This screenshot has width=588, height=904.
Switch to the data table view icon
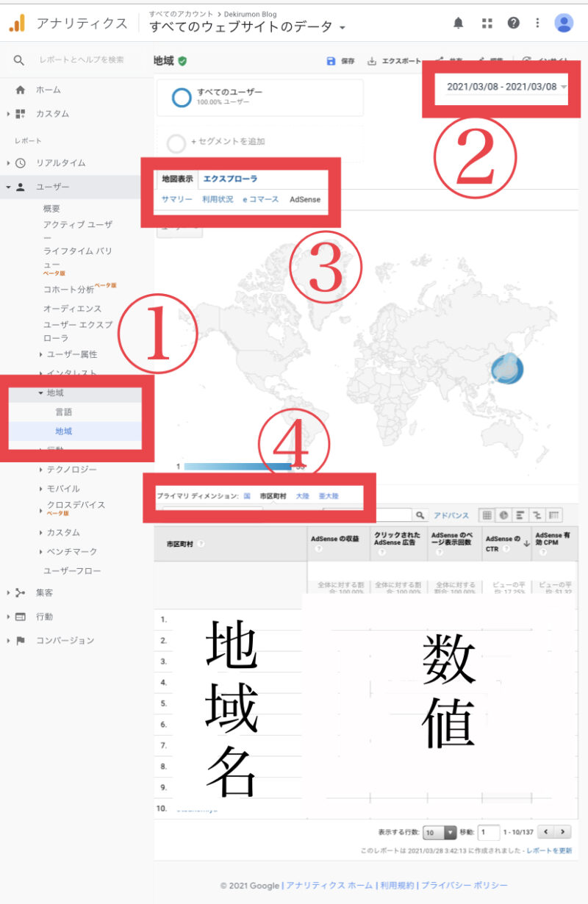(x=487, y=516)
